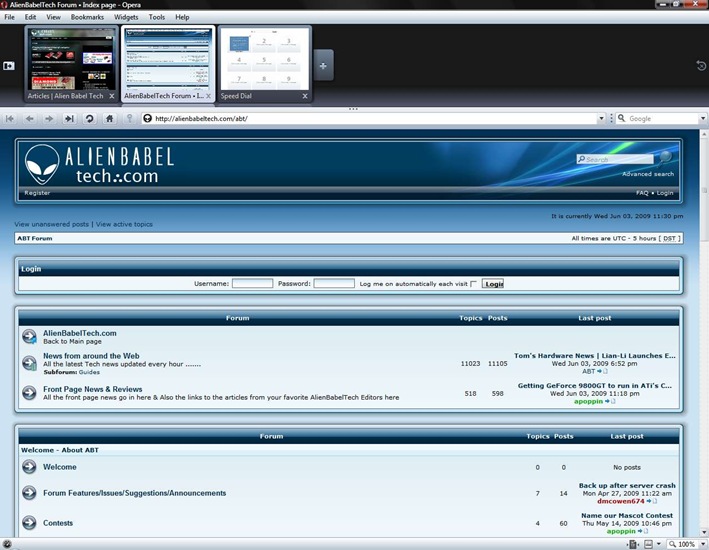This screenshot has height=550, width=709.
Task: Open the File menu
Action: pyautogui.click(x=9, y=17)
